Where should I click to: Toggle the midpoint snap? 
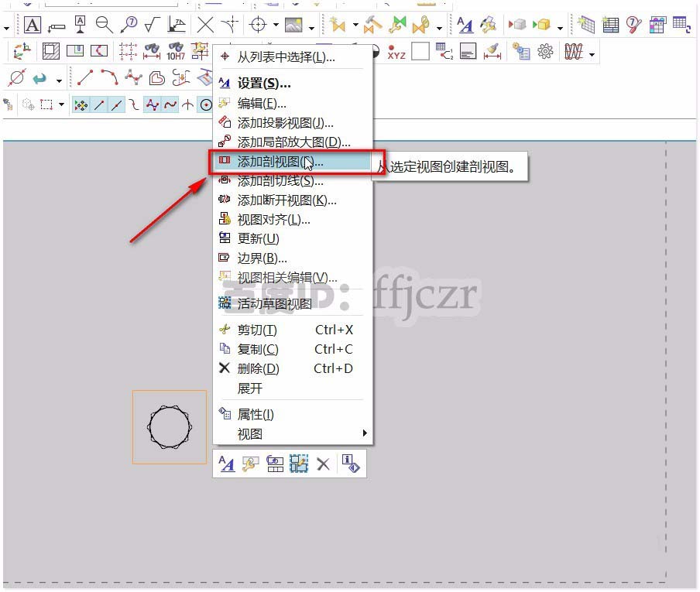pyautogui.click(x=117, y=105)
